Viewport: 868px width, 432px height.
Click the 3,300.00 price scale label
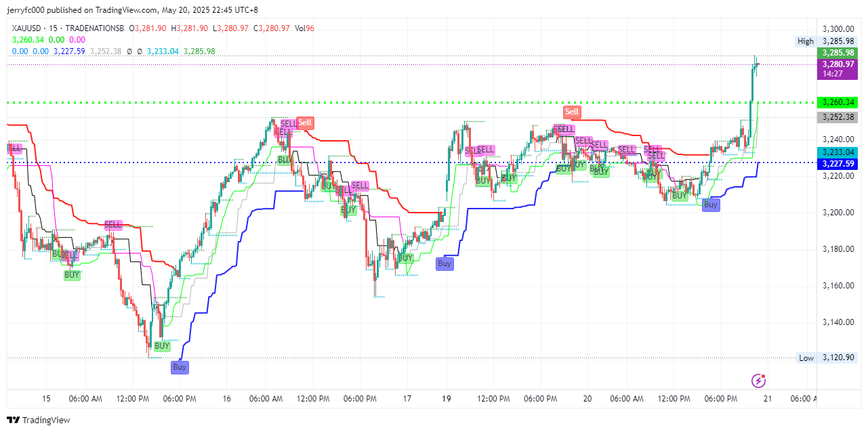coord(838,29)
